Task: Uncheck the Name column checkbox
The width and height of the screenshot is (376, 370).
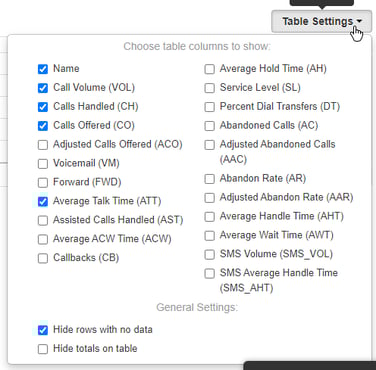Action: [43, 69]
